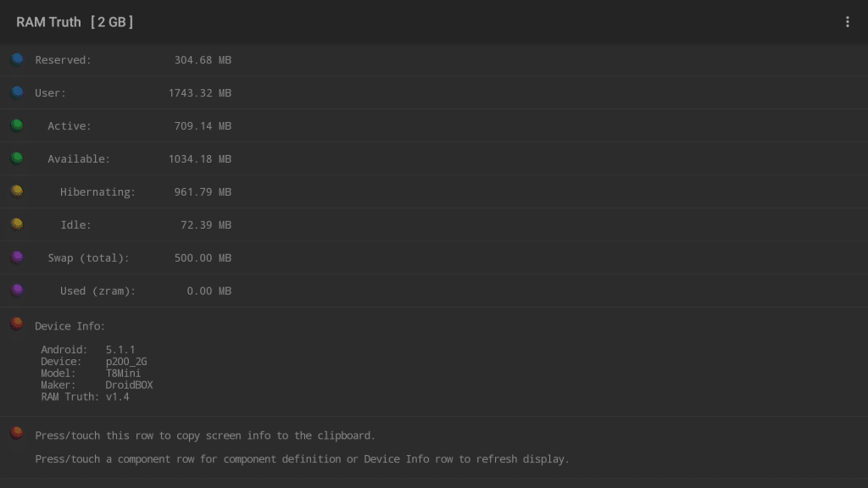The height and width of the screenshot is (488, 868).
Task: Select the Hibernating label
Action: 98,192
